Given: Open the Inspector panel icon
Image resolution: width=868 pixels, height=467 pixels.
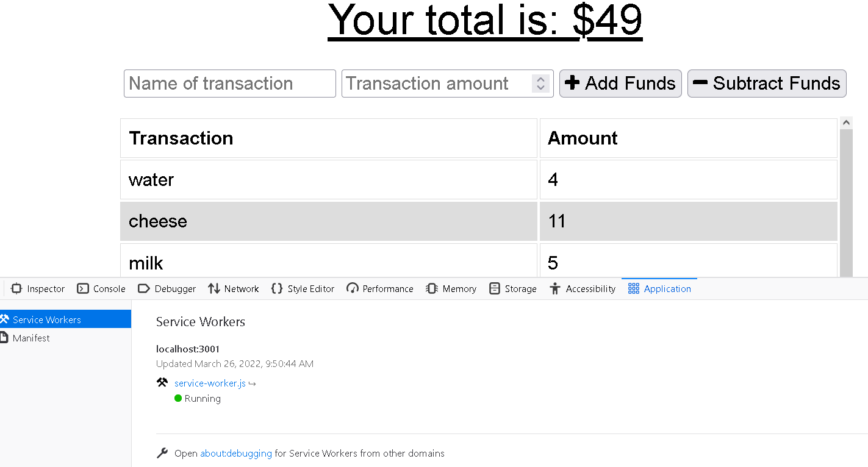Looking at the screenshot, I should pos(18,288).
